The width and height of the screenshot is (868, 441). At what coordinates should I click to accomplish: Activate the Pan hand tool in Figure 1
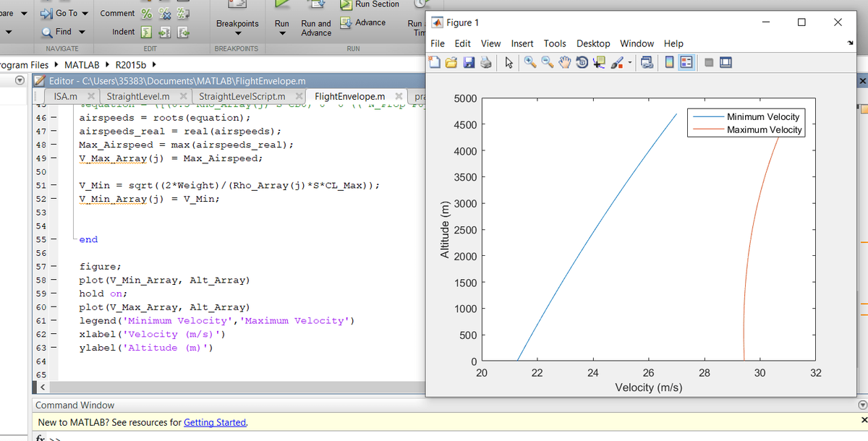tap(565, 63)
